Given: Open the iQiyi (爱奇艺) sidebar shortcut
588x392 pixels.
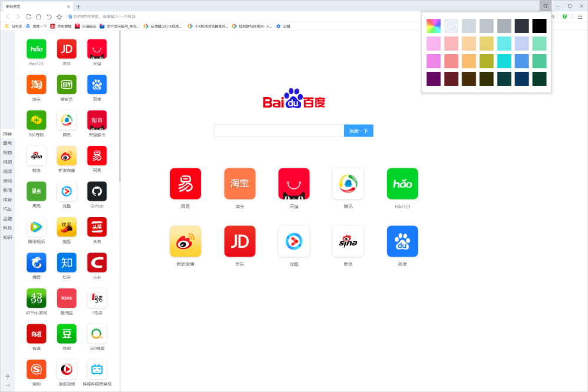Looking at the screenshot, I should (66, 85).
